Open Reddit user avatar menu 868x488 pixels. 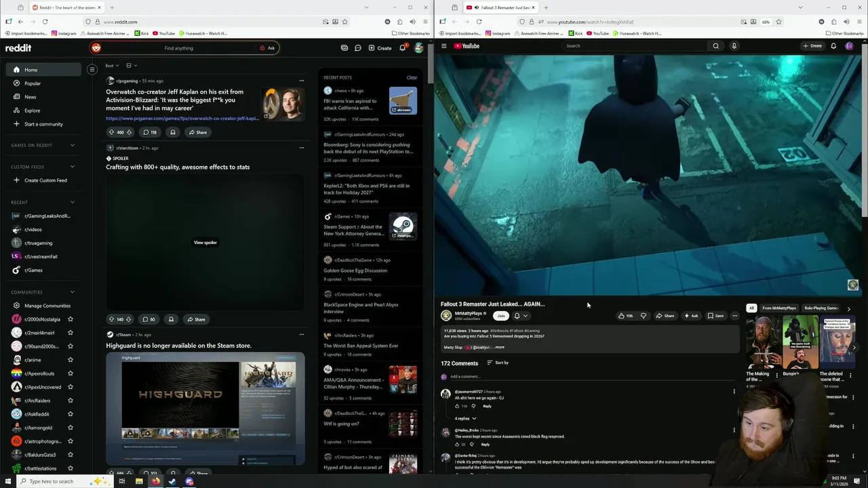click(x=418, y=48)
